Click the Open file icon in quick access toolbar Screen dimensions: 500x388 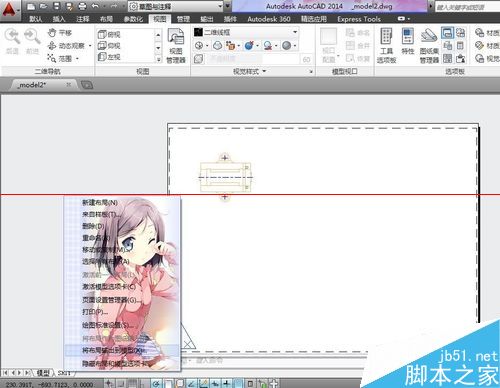tap(43, 6)
